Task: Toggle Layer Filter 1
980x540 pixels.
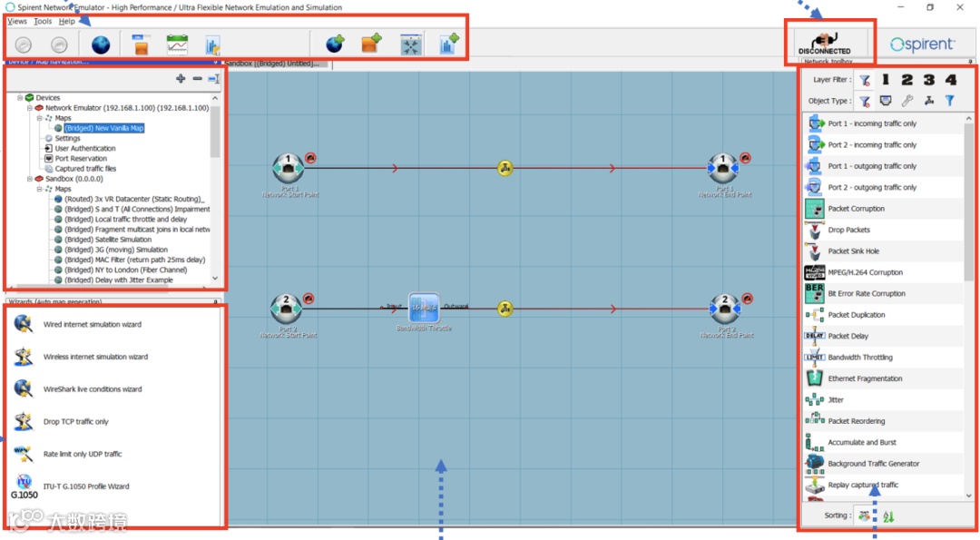Action: (886, 79)
